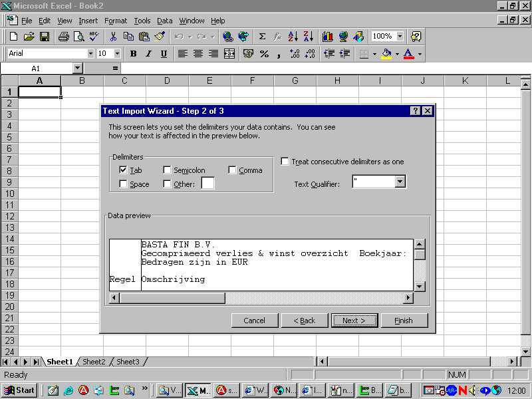Image resolution: width=532 pixels, height=399 pixels.
Task: Click the Other delimiter text field
Action: pyautogui.click(x=208, y=184)
